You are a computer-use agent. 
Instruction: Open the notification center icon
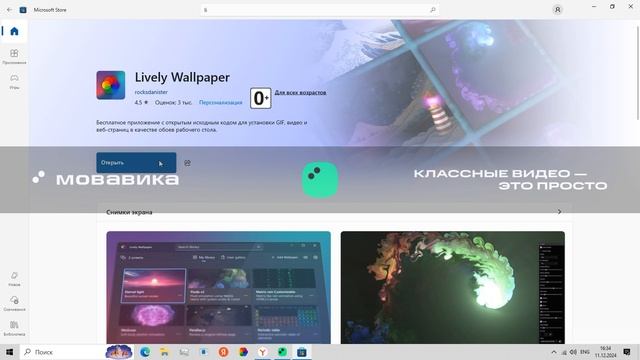[627, 352]
